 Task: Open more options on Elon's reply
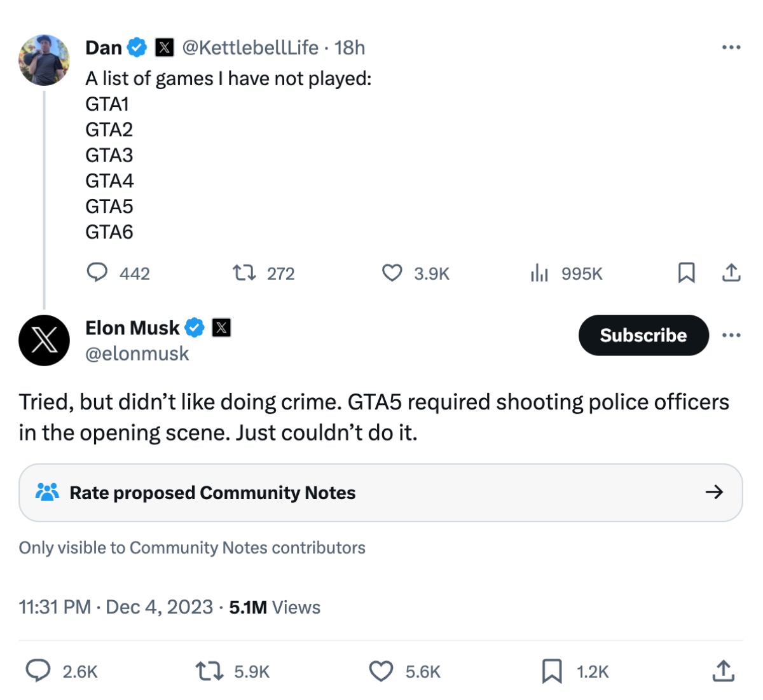(x=731, y=335)
